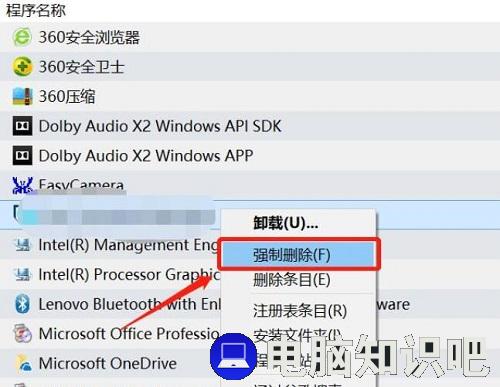The height and width of the screenshot is (387, 500).
Task: Select the 360安全卫士 program name
Action: [x=81, y=67]
